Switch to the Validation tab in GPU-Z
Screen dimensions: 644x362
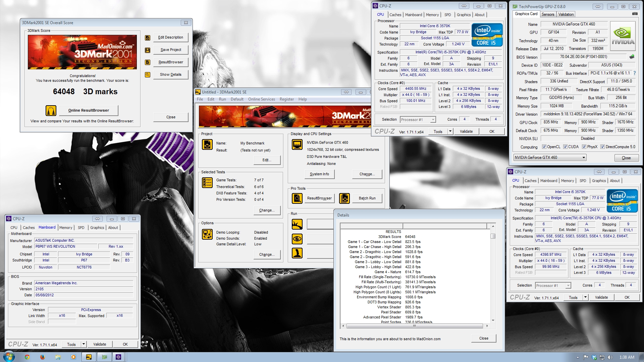566,14
